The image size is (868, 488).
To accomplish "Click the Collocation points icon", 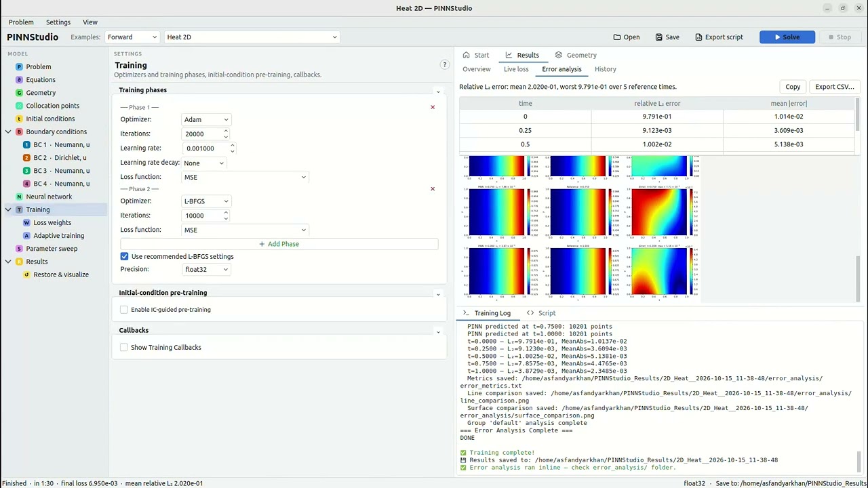I will coord(19,106).
